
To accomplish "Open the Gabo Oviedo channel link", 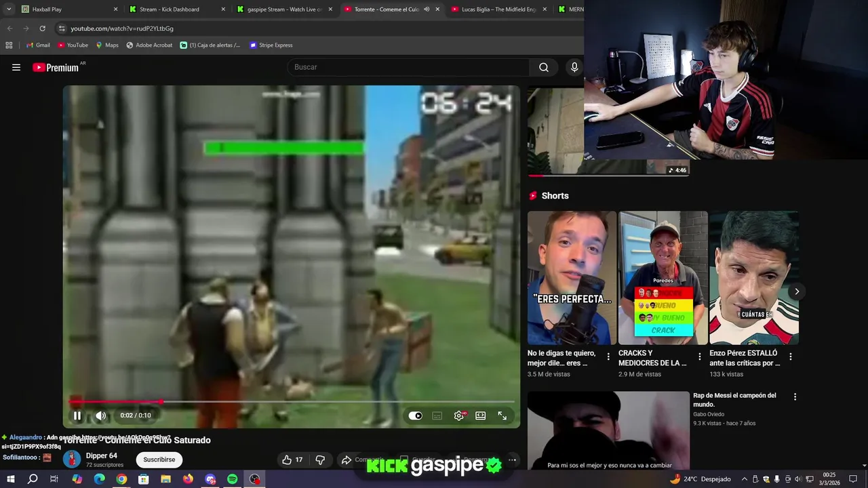I will point(709,414).
